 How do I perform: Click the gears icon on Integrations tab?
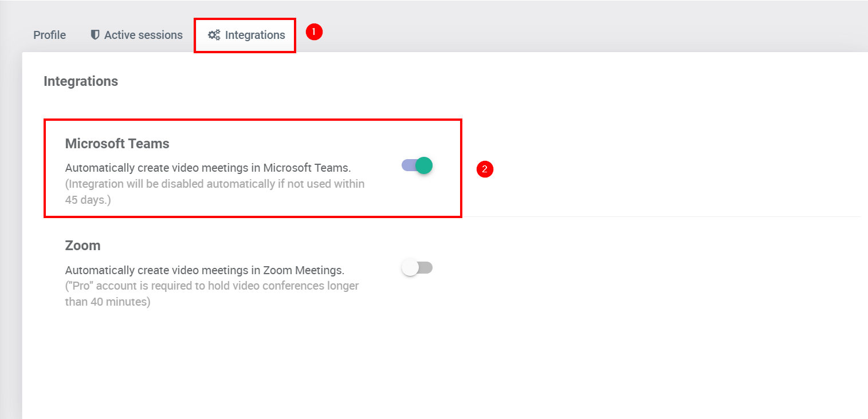[214, 35]
